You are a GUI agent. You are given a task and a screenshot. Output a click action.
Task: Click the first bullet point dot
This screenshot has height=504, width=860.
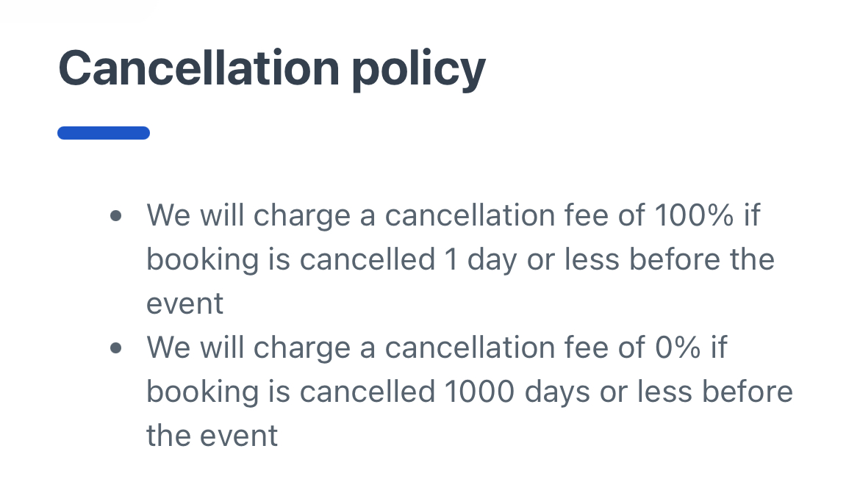115,216
